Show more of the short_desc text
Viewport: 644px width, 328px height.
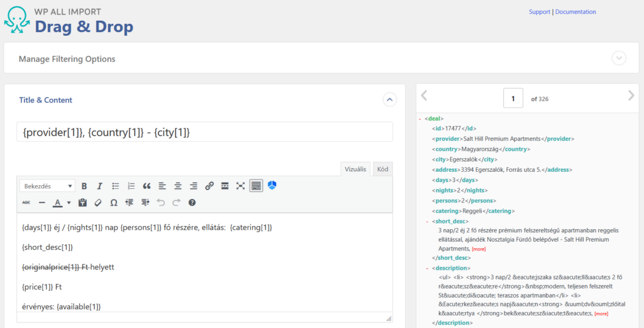(479, 249)
